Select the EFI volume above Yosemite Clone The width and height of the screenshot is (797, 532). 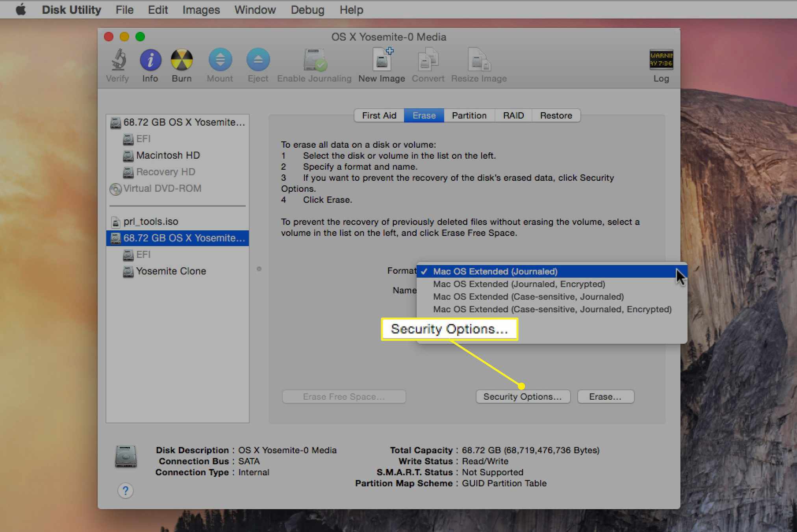tap(178, 255)
